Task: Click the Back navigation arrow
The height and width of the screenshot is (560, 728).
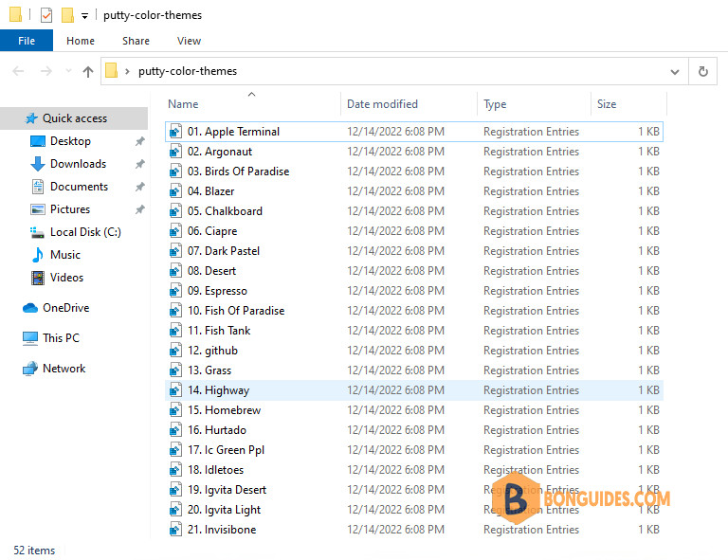Action: pos(19,71)
